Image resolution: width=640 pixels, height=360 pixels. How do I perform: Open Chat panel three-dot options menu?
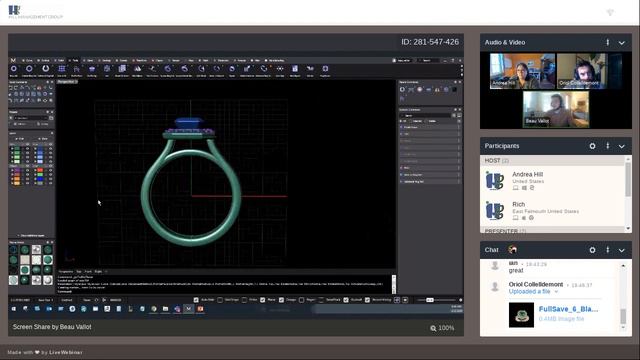click(x=607, y=250)
